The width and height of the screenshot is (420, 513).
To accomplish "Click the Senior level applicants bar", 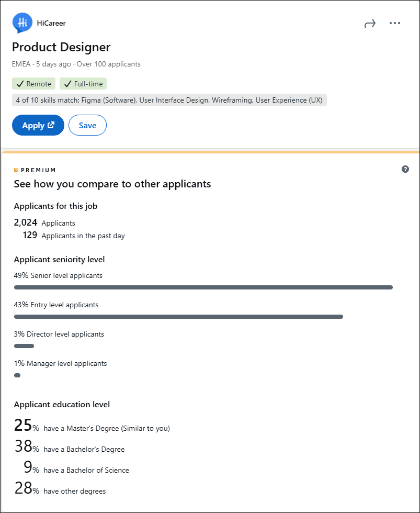I will (203, 287).
